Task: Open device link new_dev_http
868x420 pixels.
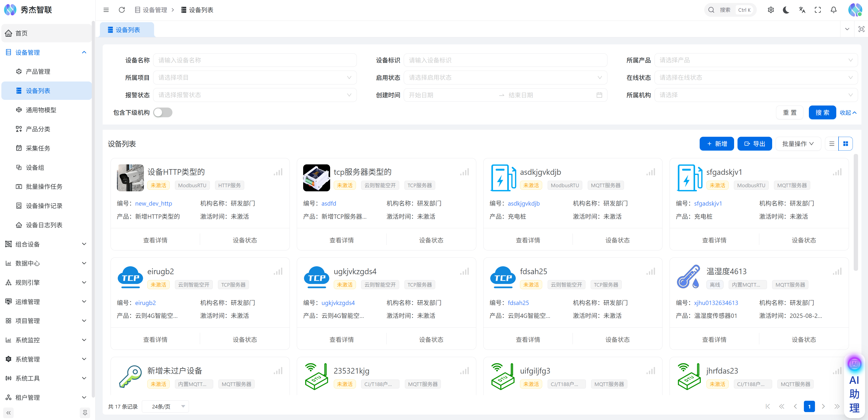Action: [x=153, y=203]
